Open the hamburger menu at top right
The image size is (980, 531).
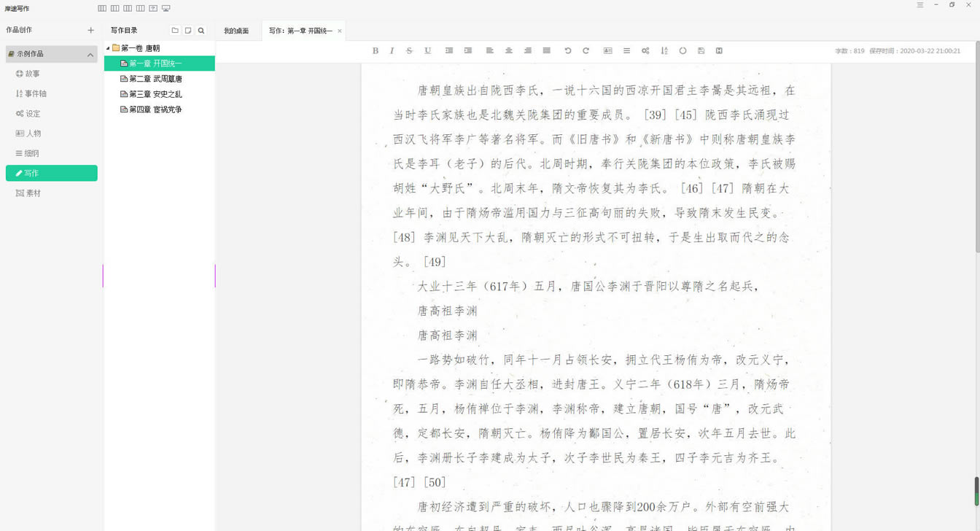pos(920,5)
